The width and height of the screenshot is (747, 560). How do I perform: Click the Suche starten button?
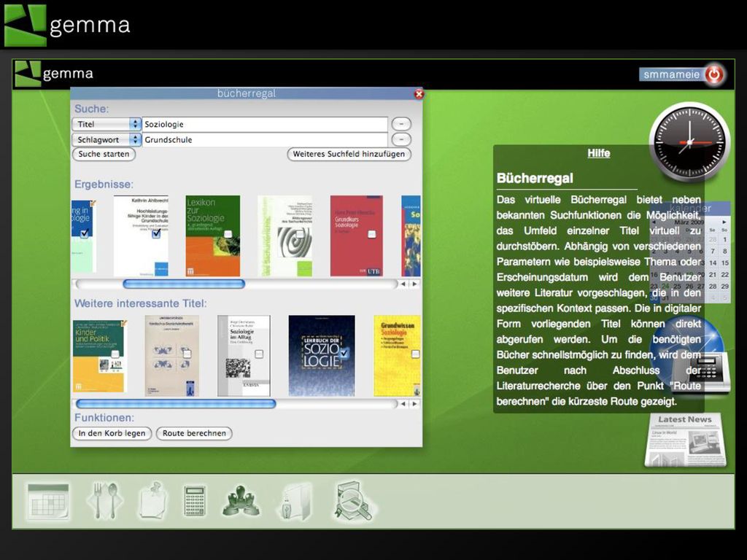(104, 155)
